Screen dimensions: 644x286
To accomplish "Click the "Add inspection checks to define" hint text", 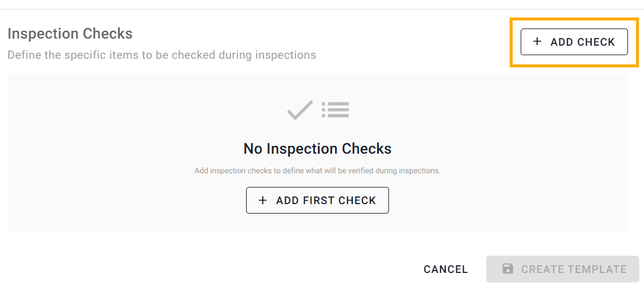I will pyautogui.click(x=317, y=171).
